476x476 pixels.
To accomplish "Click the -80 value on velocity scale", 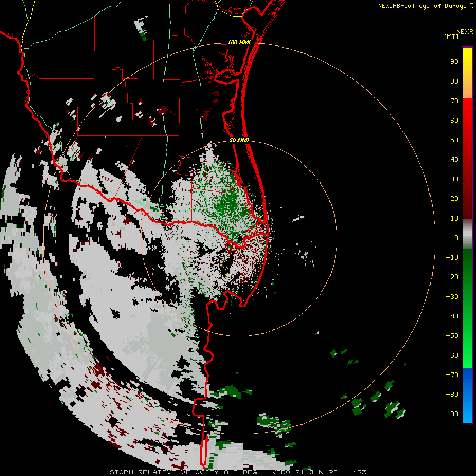I will click(x=452, y=395).
